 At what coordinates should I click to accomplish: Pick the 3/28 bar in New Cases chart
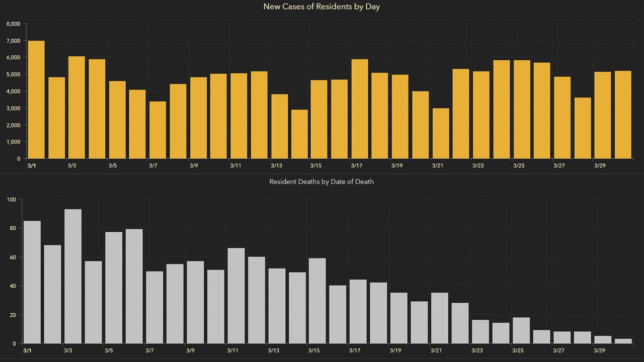coord(583,128)
